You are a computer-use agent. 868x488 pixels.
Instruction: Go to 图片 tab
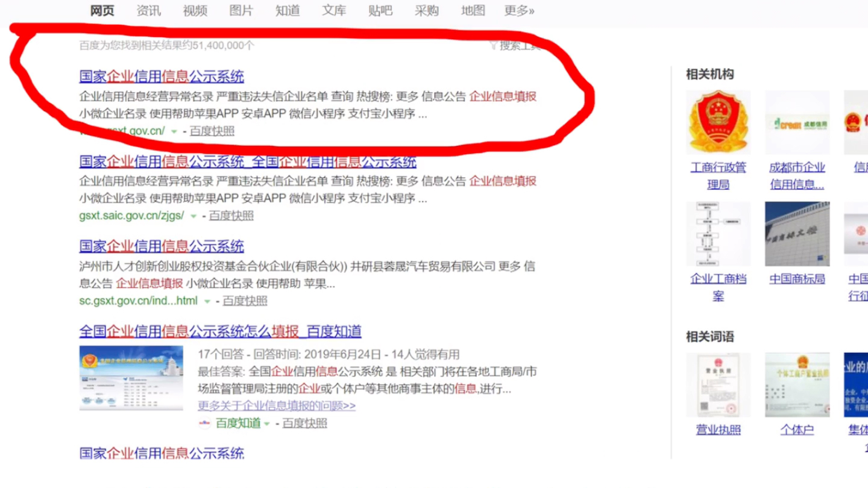click(241, 10)
